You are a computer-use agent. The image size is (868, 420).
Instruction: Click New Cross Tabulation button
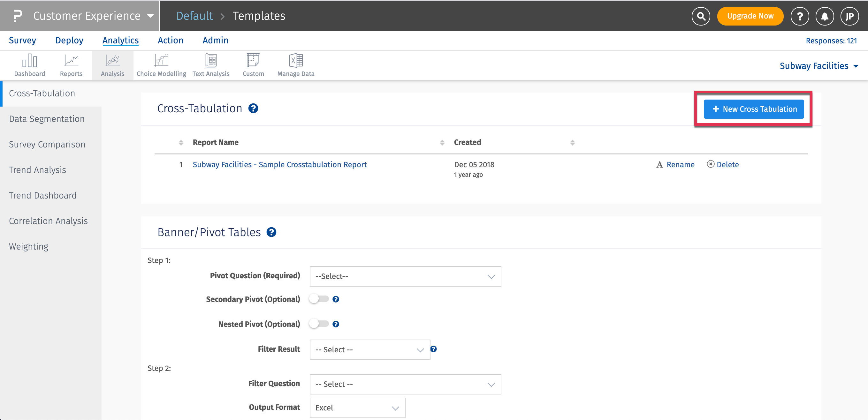[753, 109]
